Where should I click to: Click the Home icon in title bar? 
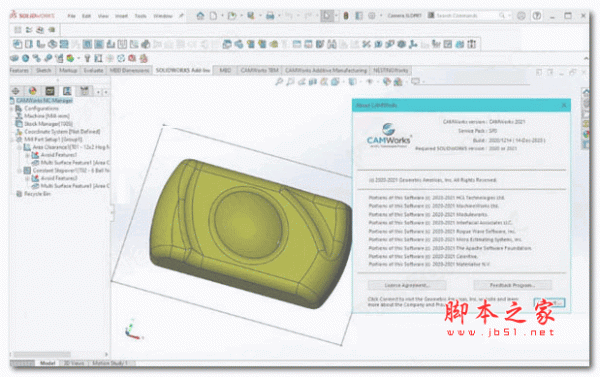200,16
